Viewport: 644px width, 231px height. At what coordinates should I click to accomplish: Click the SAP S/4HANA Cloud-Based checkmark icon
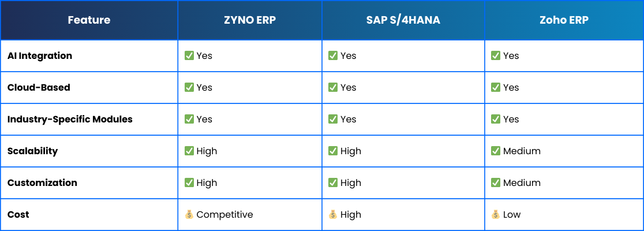point(333,87)
